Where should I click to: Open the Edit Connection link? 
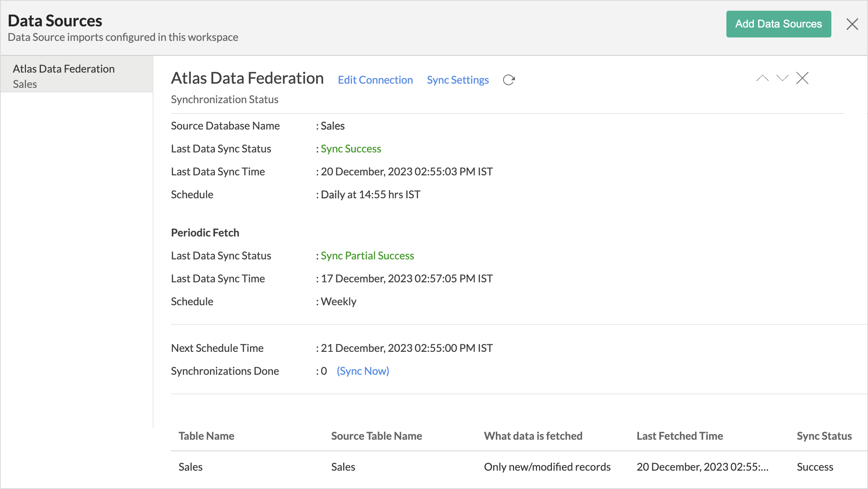pos(375,80)
